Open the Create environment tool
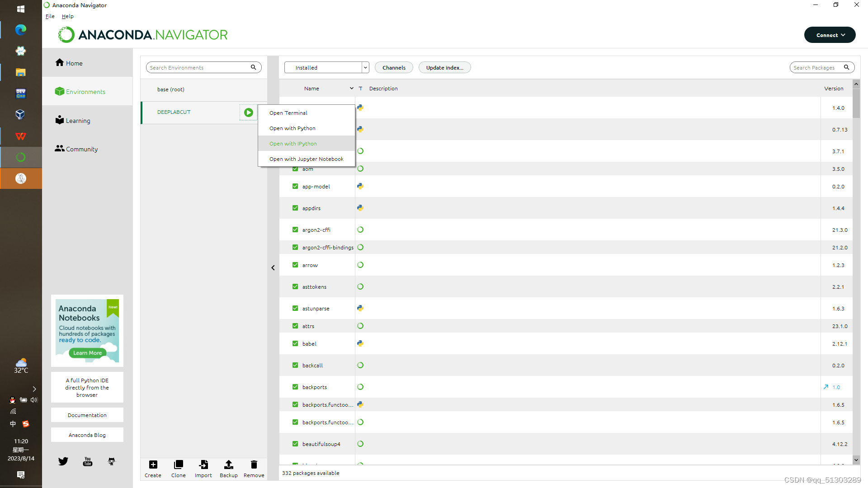This screenshot has width=868, height=488. click(x=153, y=469)
